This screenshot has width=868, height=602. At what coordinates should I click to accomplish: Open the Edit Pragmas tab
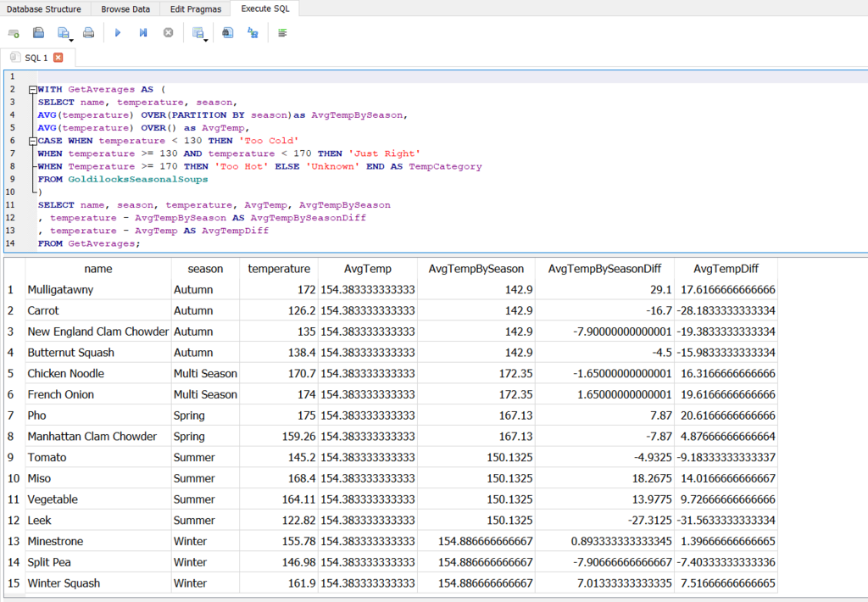click(194, 8)
